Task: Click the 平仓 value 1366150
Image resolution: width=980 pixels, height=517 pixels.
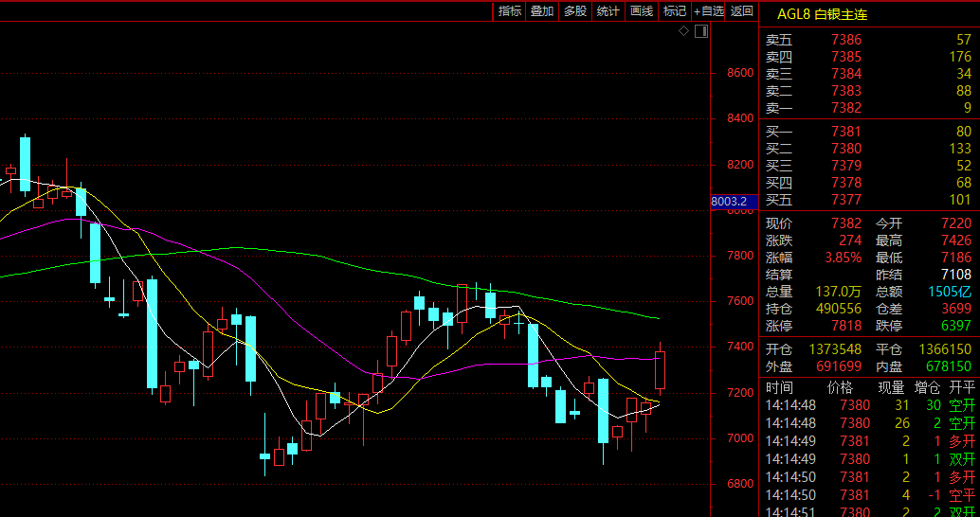Action: [945, 349]
